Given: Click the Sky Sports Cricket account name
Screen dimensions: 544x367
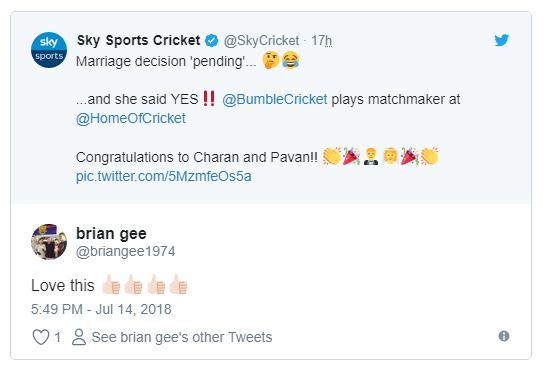Looking at the screenshot, I should coord(138,40).
